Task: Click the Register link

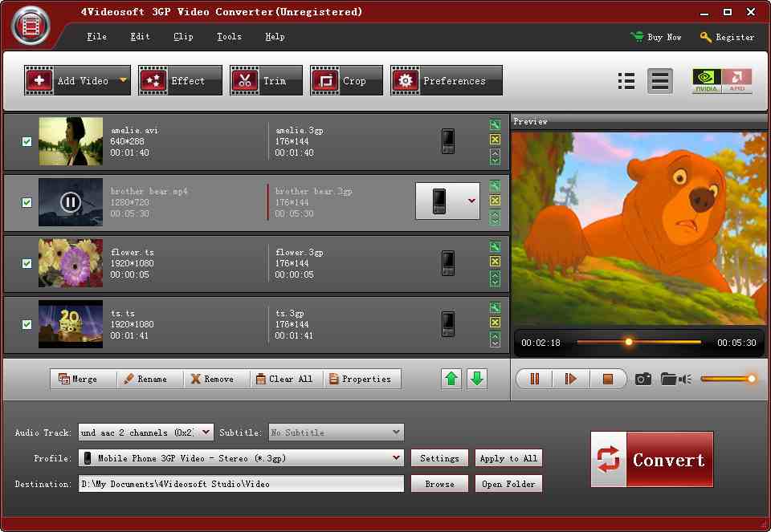Action: point(727,37)
